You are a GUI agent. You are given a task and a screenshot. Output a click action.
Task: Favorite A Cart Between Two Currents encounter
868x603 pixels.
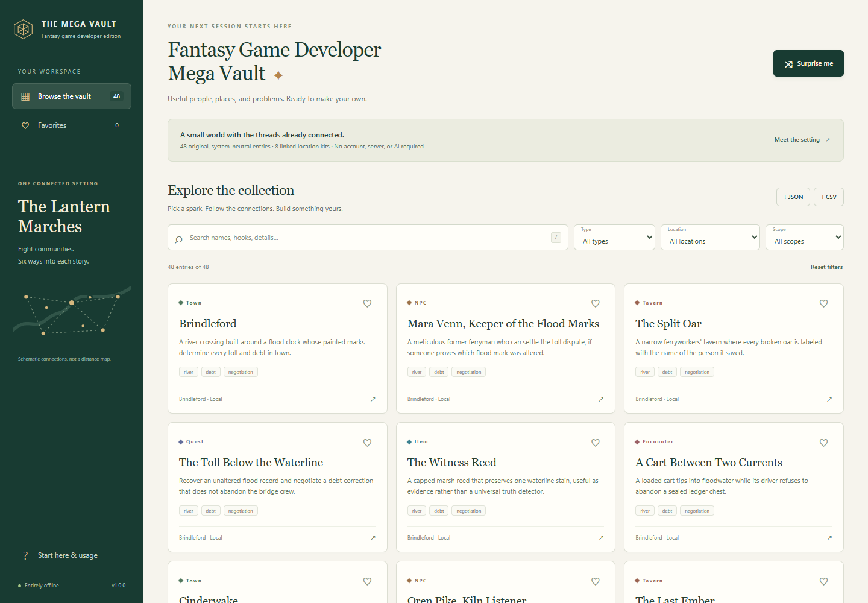tap(823, 443)
